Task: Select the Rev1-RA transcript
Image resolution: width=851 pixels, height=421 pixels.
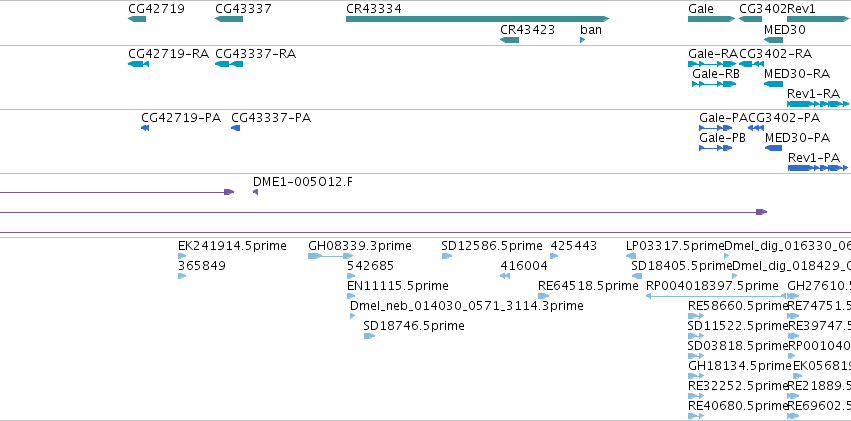Action: [818, 104]
